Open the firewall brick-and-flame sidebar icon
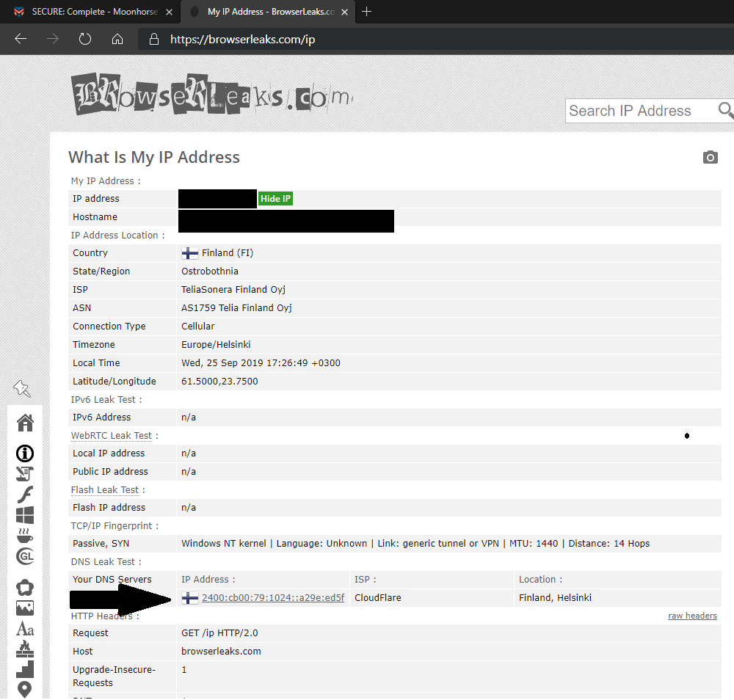The height and width of the screenshot is (700, 734). click(25, 649)
